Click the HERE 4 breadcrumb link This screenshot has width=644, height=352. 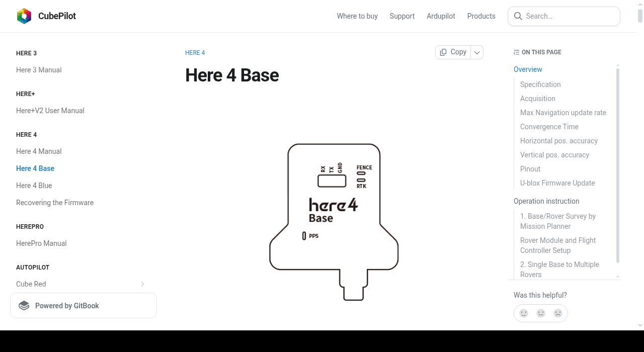point(195,53)
